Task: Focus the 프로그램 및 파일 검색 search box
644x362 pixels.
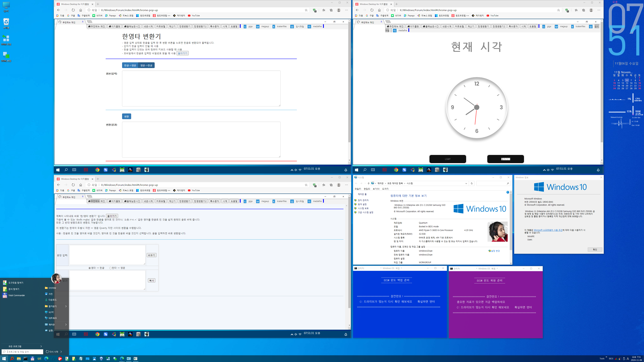Action: tap(22, 352)
